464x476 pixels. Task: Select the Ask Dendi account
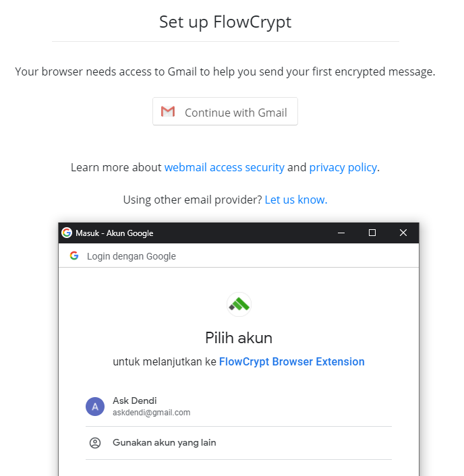[x=239, y=407]
